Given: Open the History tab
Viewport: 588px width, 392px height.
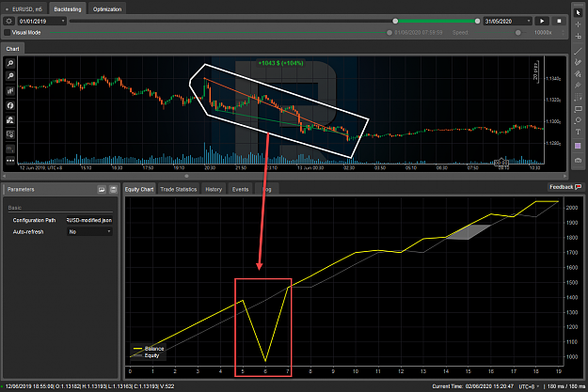Looking at the screenshot, I should [x=214, y=189].
